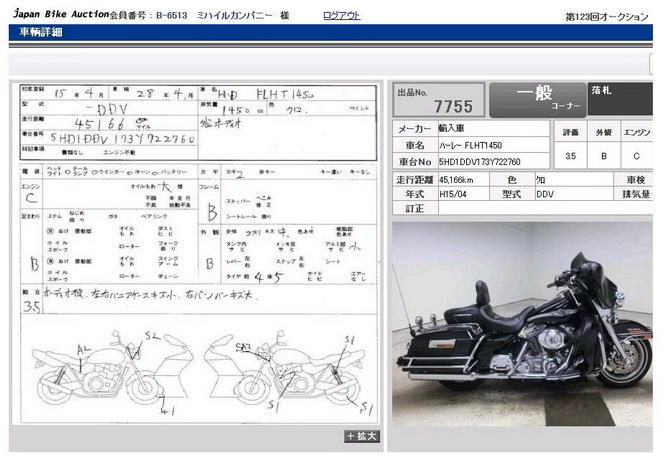Click member number B-6513 text
Viewport: 670px width, 476px height.
click(171, 16)
